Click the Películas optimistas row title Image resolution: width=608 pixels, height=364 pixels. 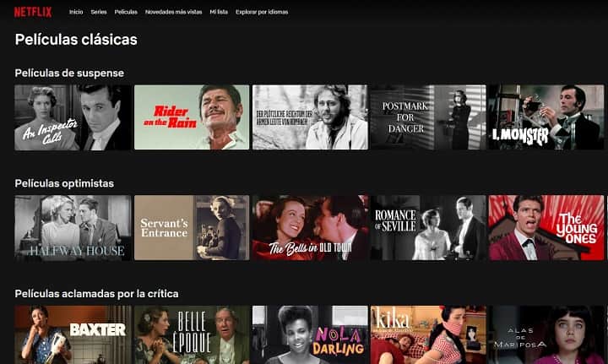(64, 183)
